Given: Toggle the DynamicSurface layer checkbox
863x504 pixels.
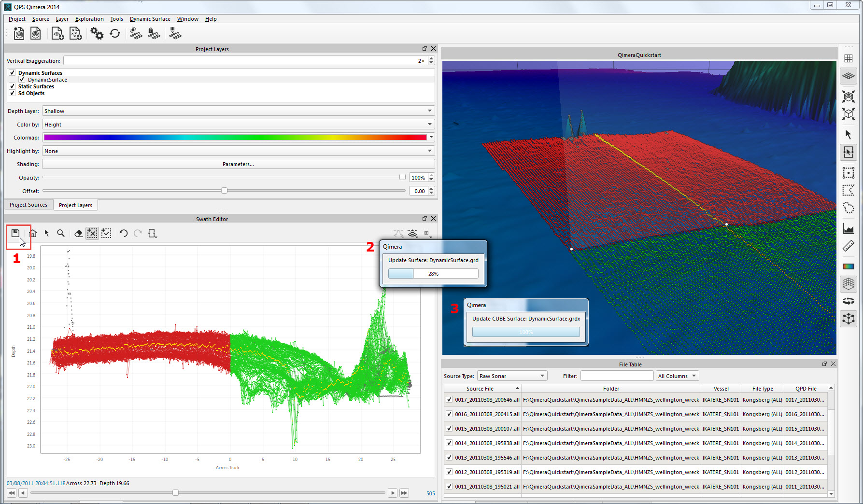Looking at the screenshot, I should [x=22, y=80].
